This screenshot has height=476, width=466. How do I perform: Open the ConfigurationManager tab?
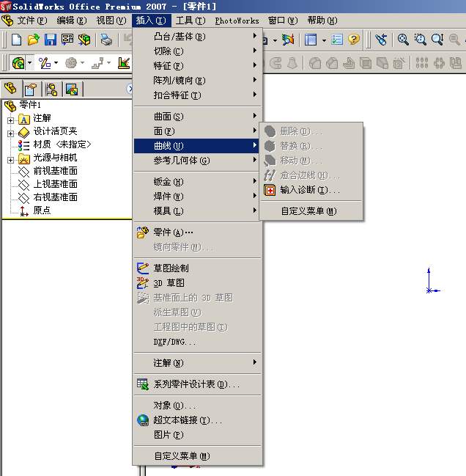(51, 89)
